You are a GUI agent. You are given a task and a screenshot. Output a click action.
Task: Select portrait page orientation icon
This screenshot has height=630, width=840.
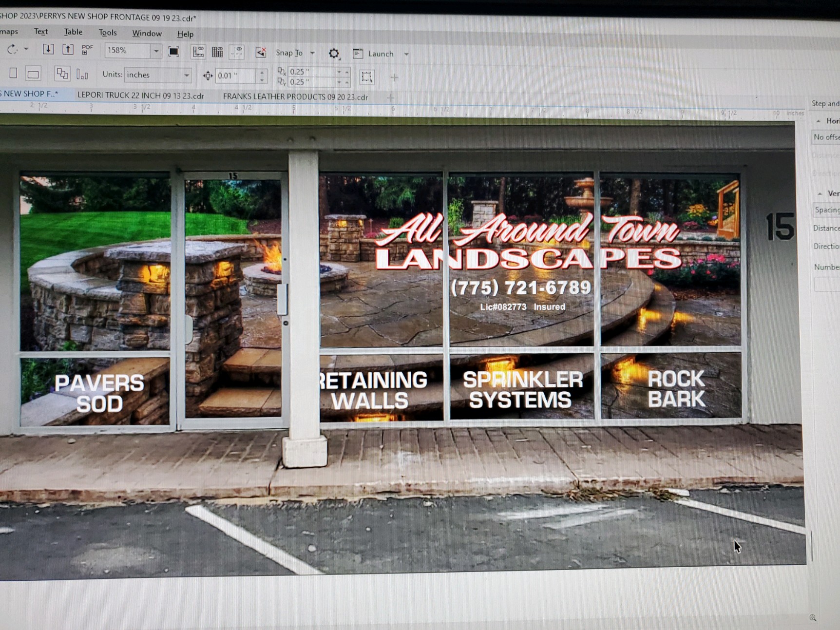coord(13,73)
